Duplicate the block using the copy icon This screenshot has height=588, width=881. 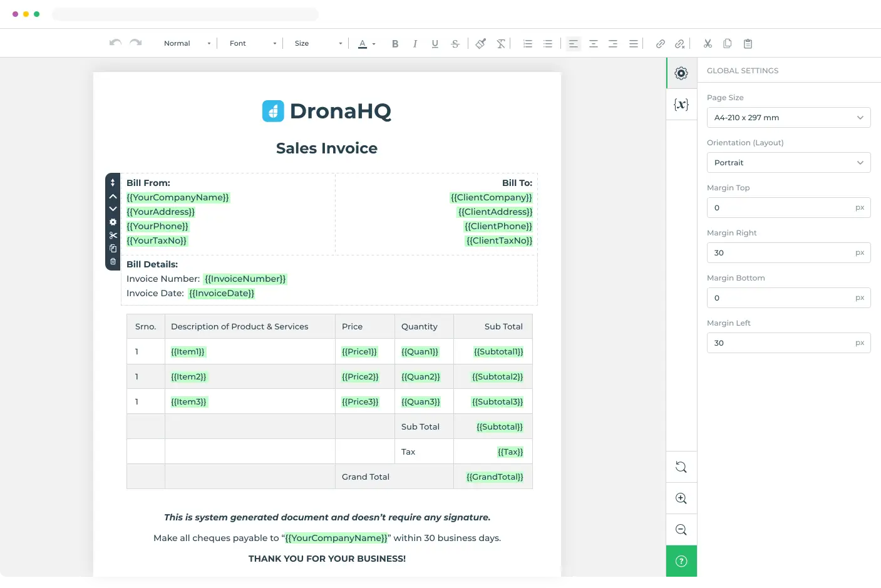tap(113, 248)
